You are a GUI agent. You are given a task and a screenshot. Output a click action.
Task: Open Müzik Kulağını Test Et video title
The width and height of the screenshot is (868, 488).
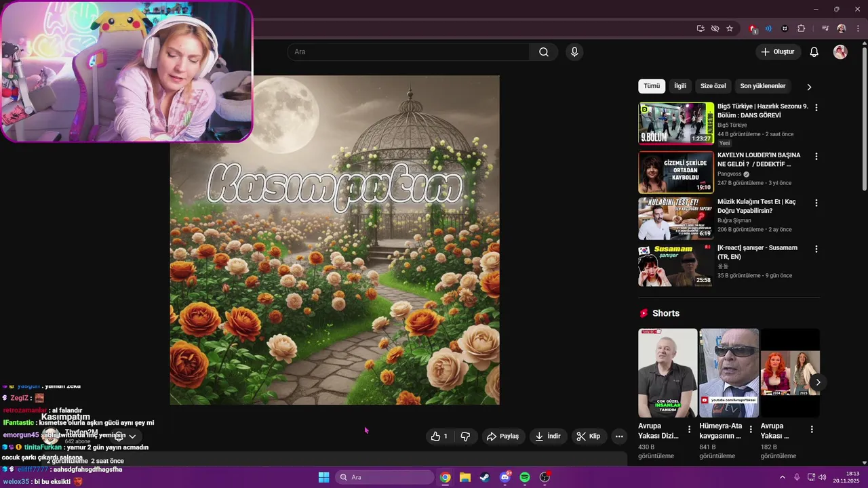[757, 206]
